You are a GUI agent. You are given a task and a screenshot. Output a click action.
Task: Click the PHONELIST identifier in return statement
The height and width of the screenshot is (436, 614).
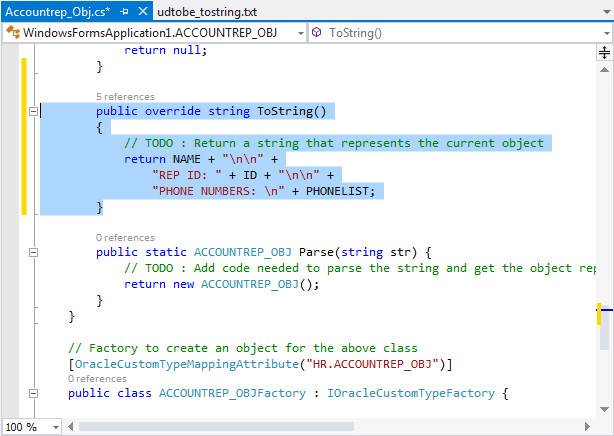(x=337, y=191)
